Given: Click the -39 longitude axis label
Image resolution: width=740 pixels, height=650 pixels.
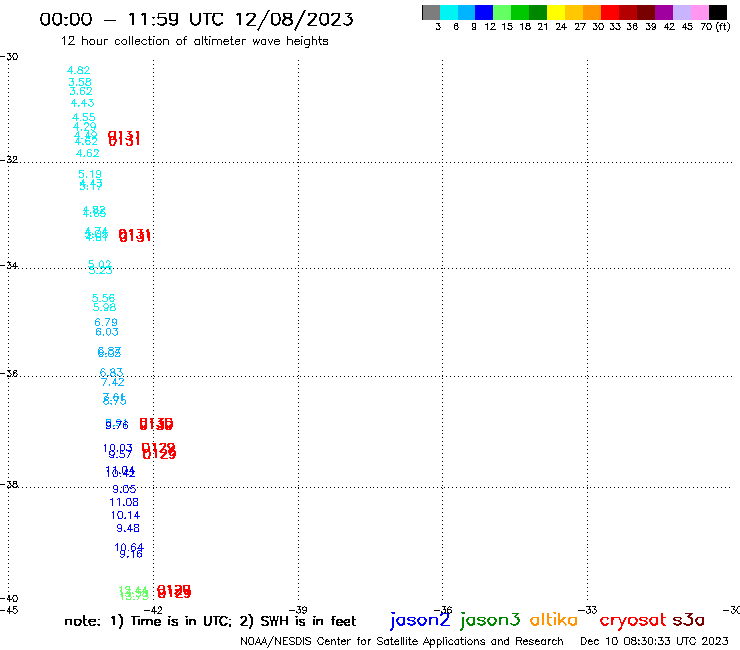Looking at the screenshot, I should click(298, 610).
